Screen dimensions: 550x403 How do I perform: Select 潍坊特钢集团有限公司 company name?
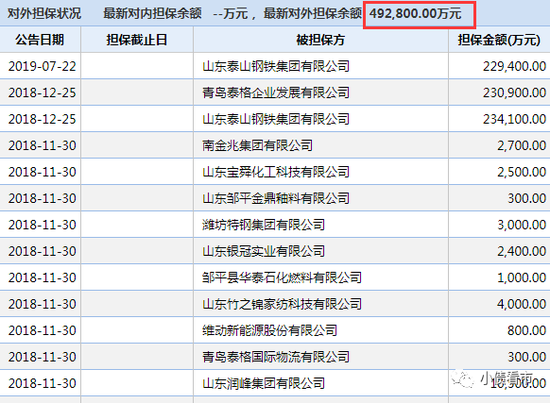pyautogui.click(x=264, y=225)
